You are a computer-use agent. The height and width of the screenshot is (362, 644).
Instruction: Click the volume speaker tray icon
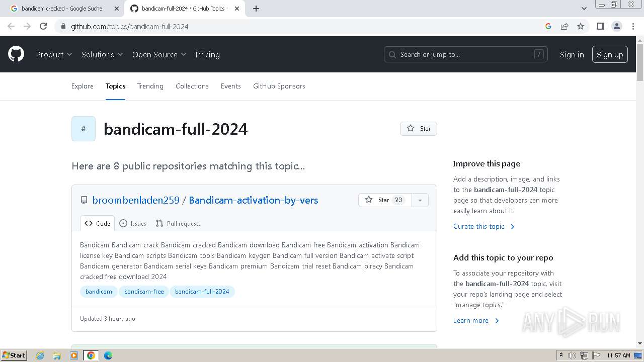tap(572, 355)
